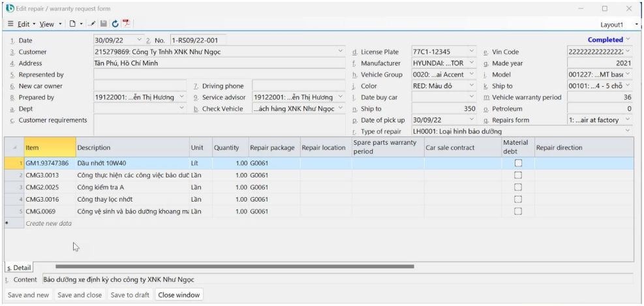Click the floppy disk save icon

tap(104, 24)
